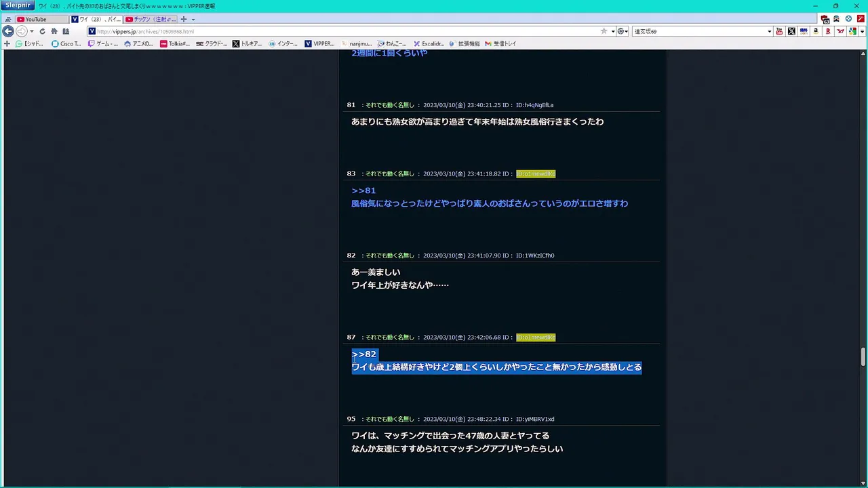Click post 82 ID:1WKzICfh0 text

tap(535, 256)
